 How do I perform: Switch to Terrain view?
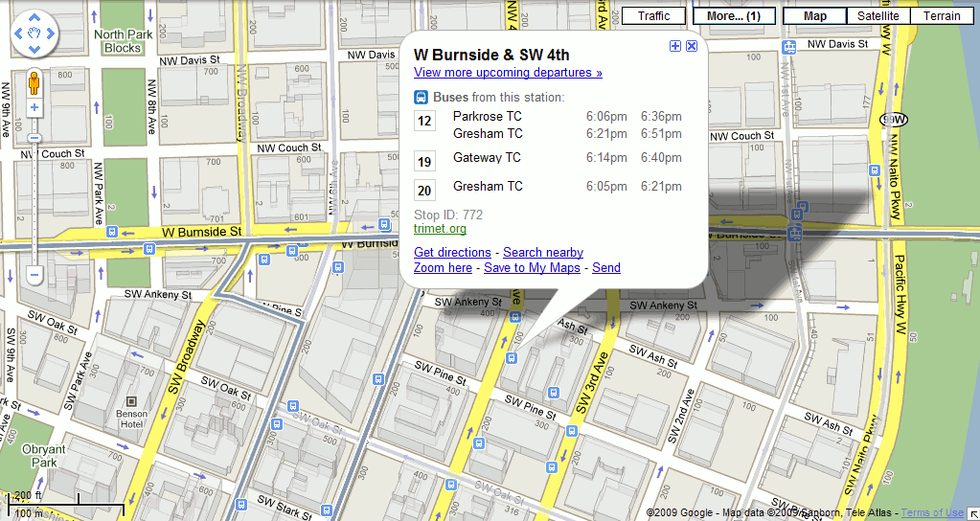tap(944, 16)
